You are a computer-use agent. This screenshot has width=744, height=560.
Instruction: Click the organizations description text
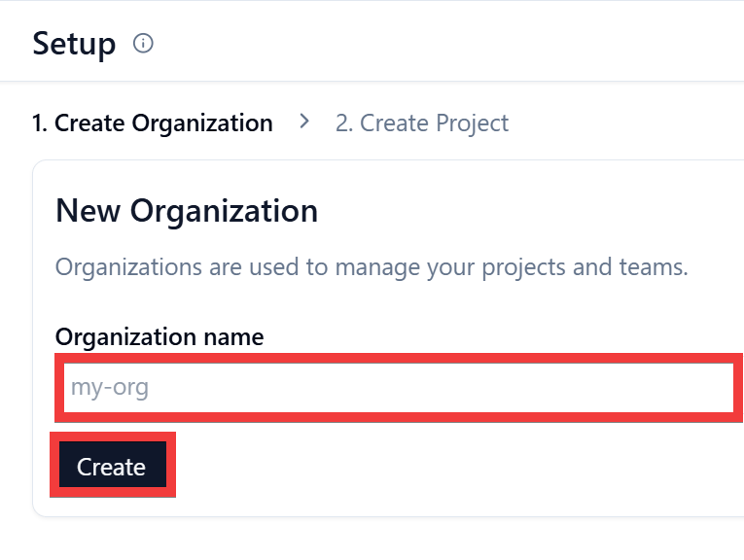(x=372, y=267)
